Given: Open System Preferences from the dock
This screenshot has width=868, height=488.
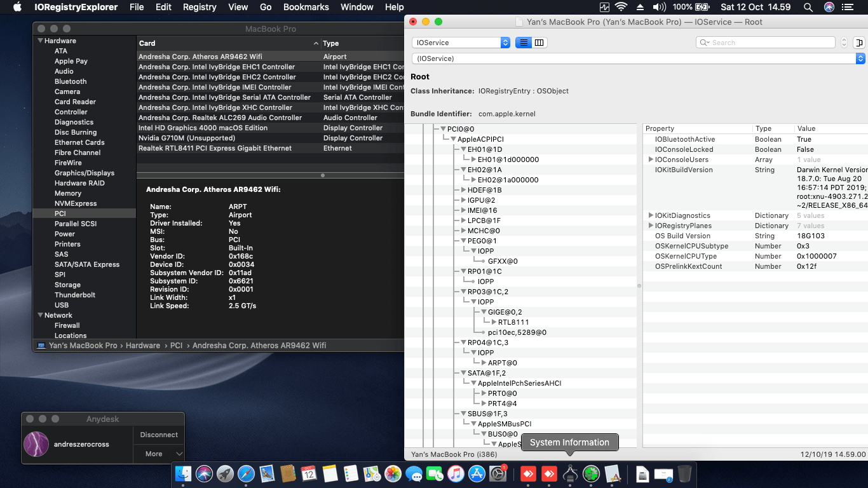Looking at the screenshot, I should click(498, 473).
